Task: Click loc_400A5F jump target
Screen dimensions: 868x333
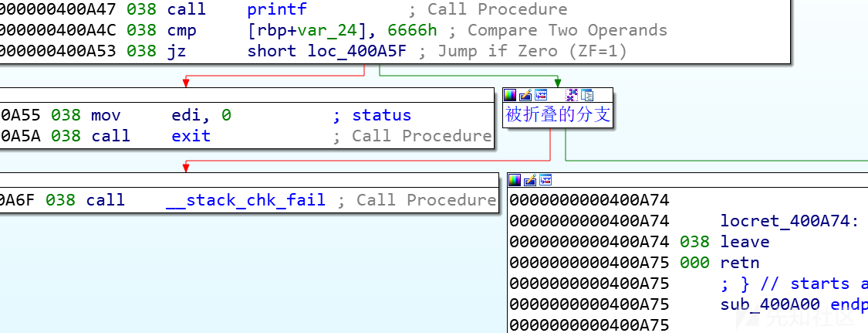Action: 357,51
